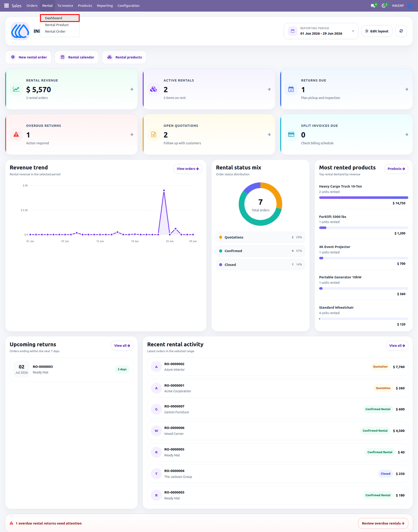This screenshot has height=532, width=418.
Task: Click the Rental Revenue chart icon
Action: point(16,89)
